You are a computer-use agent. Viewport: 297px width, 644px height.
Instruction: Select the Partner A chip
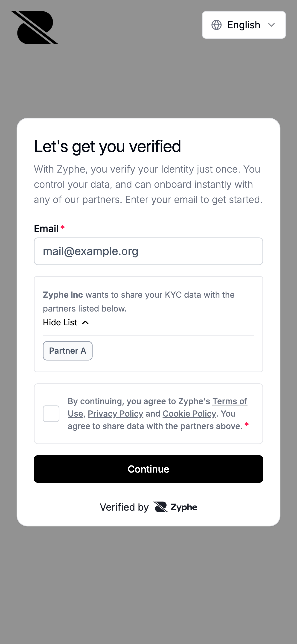(67, 351)
